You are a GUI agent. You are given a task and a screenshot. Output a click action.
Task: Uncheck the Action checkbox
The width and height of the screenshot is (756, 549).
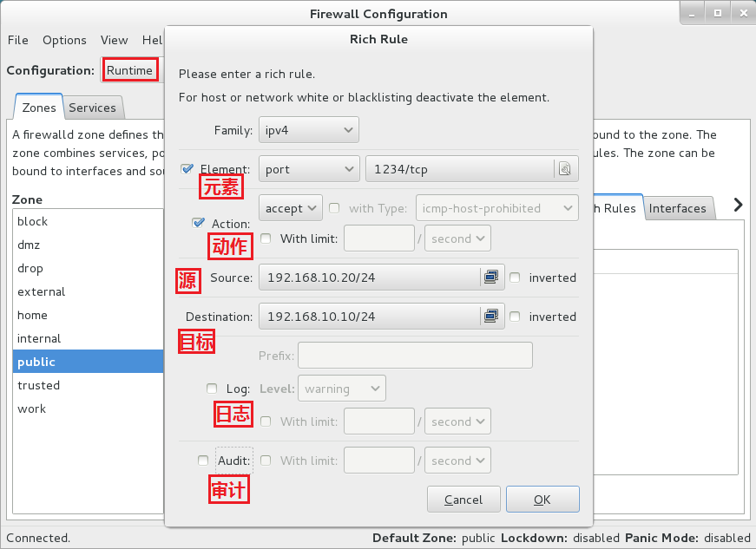click(198, 223)
